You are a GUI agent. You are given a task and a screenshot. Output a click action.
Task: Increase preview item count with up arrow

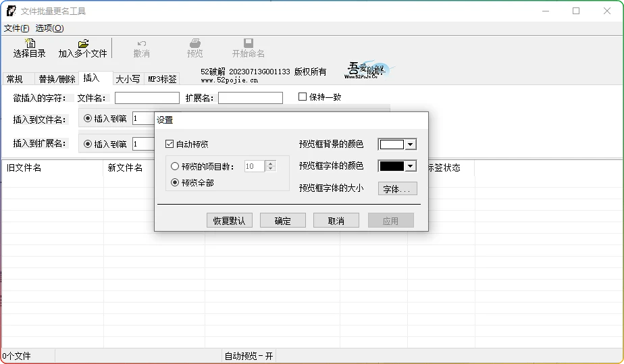(x=271, y=163)
